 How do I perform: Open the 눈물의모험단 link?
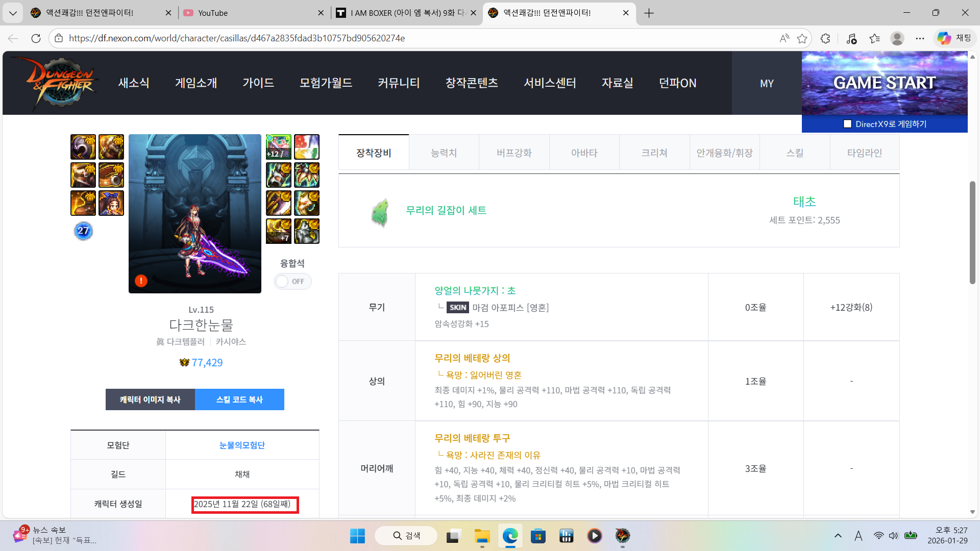242,445
